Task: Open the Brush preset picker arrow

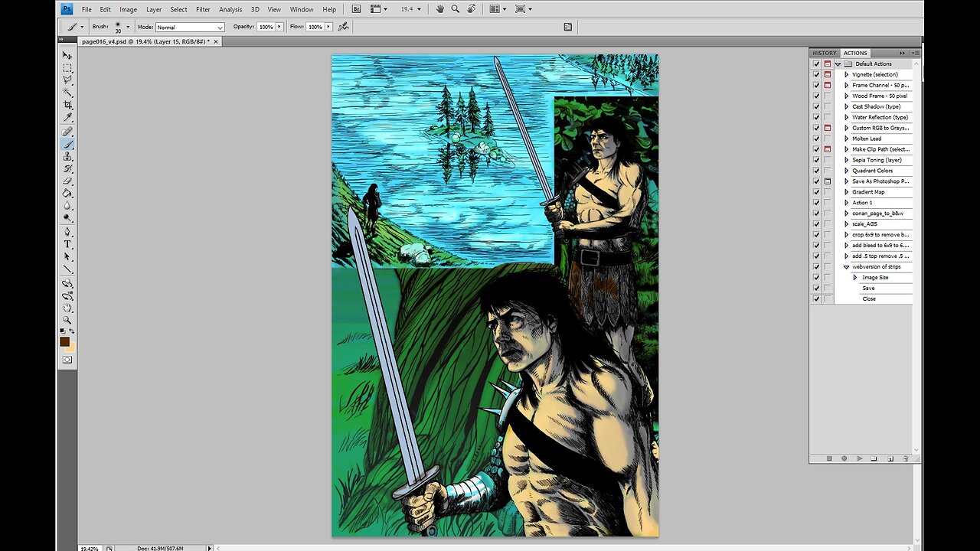Action: click(x=128, y=27)
